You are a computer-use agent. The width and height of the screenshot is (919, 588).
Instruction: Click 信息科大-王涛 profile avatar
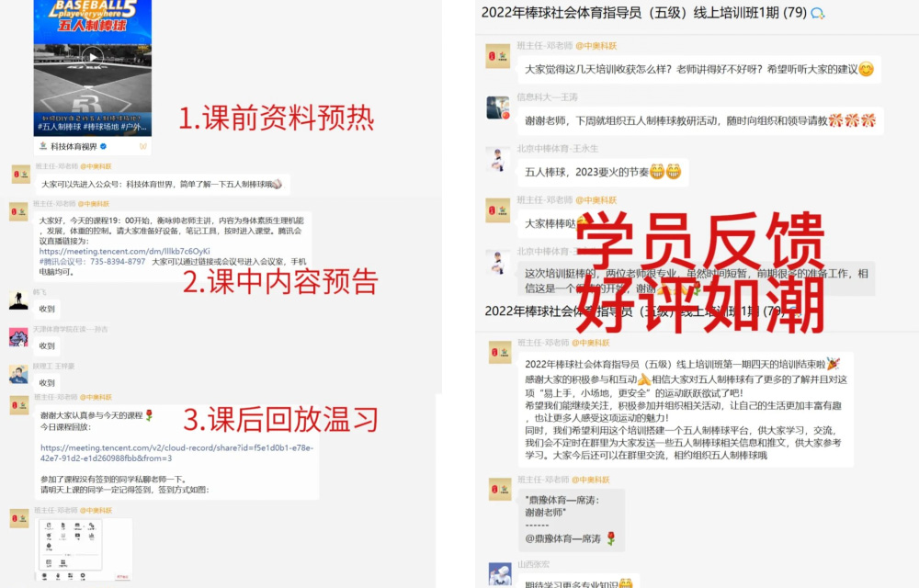(498, 107)
